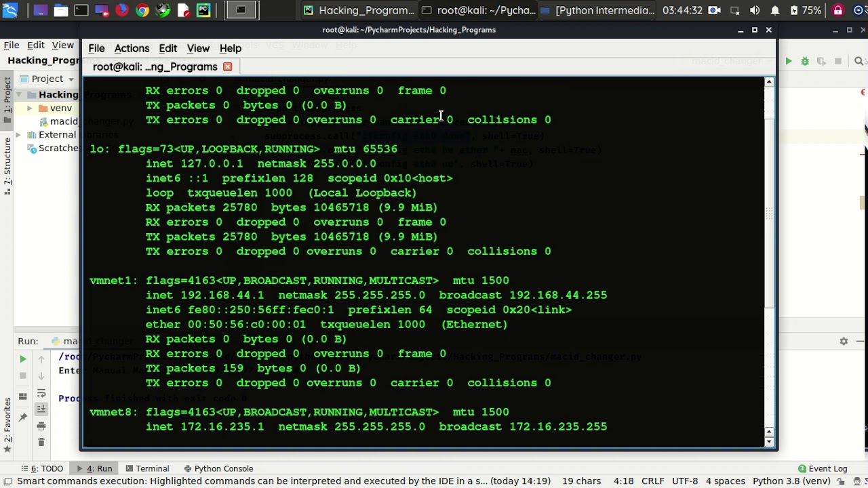
Task: Open the notifications bell in panel
Action: pos(775,10)
